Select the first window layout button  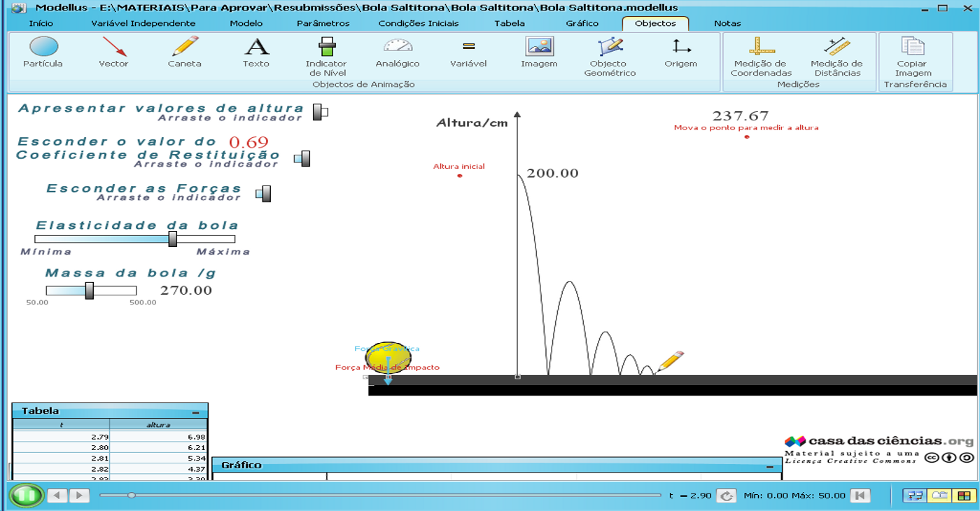coord(913,495)
